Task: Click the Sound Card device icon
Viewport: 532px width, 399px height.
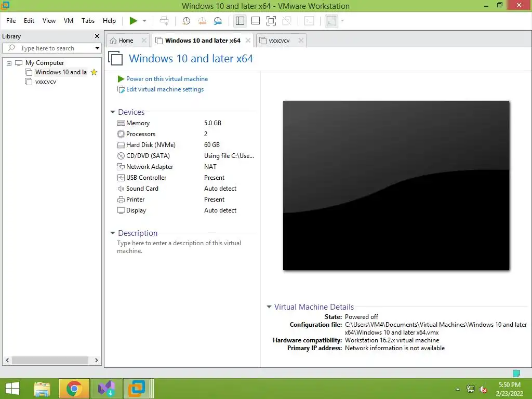Action: 121,188
